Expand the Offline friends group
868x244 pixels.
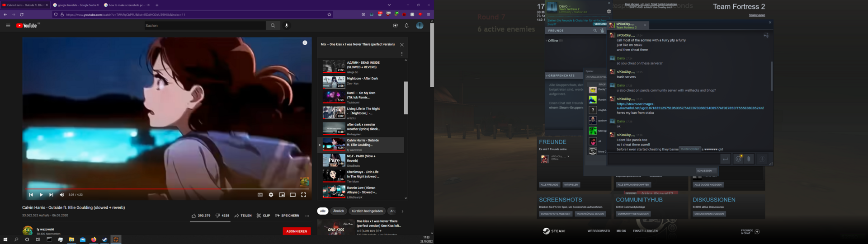pyautogui.click(x=547, y=41)
